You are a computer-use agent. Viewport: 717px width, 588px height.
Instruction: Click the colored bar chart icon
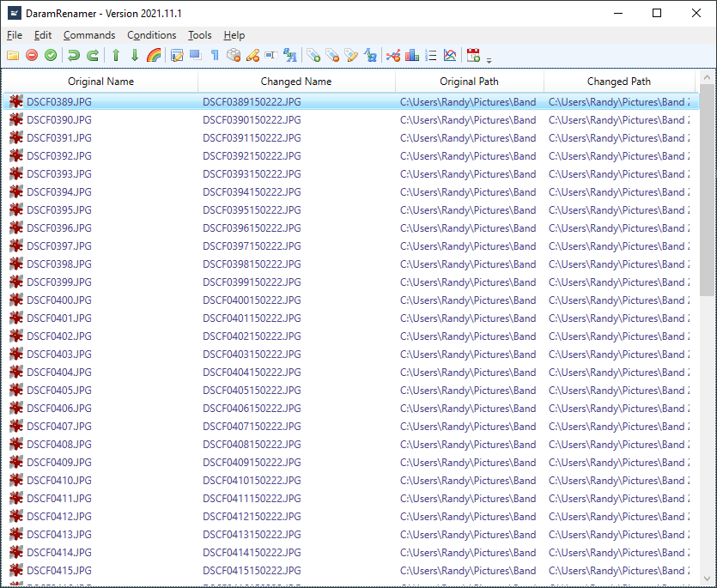point(412,55)
